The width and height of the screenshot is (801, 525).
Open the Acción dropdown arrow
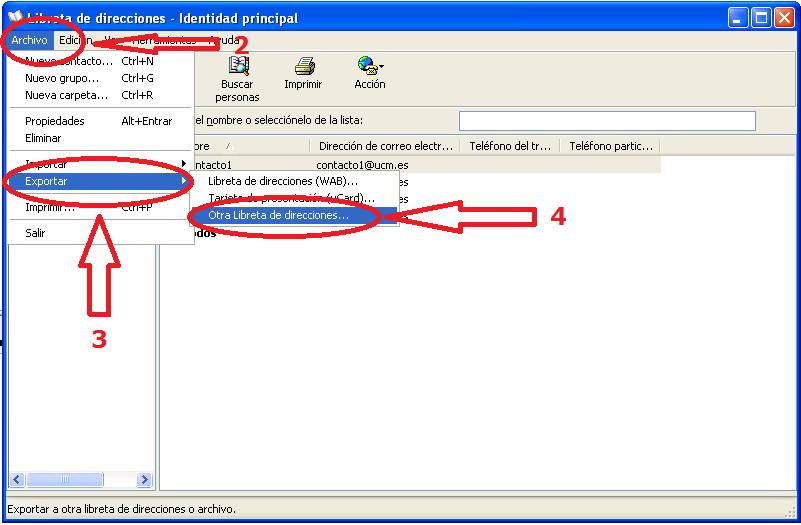pyautogui.click(x=381, y=67)
